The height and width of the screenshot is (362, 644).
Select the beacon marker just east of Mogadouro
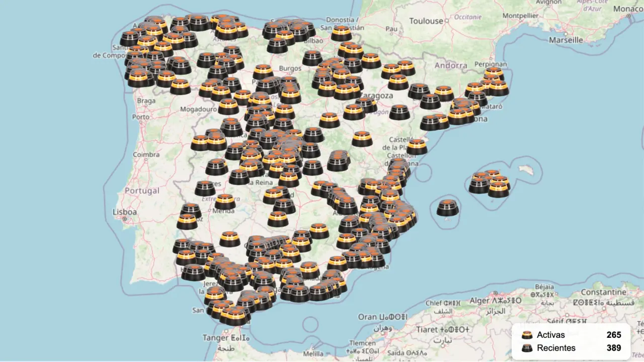coord(228,107)
